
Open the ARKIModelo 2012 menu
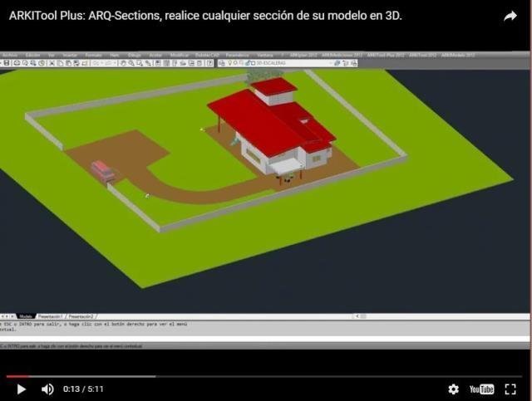(458, 55)
